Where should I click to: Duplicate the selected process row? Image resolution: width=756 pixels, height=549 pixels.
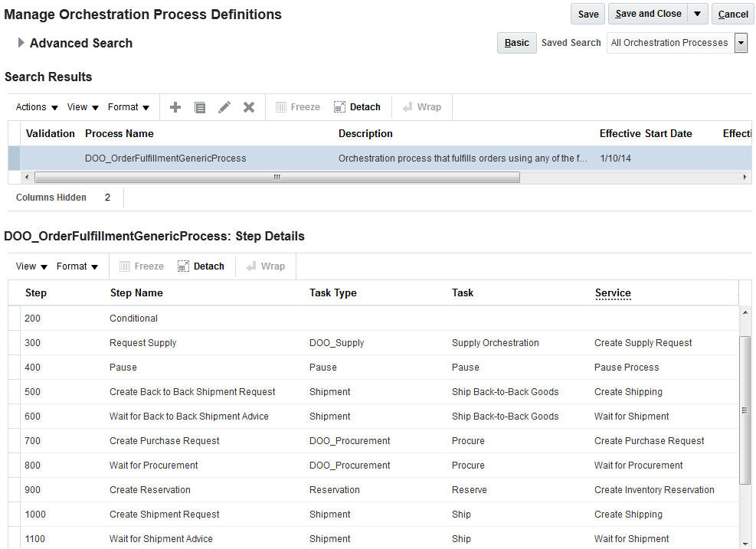click(199, 107)
